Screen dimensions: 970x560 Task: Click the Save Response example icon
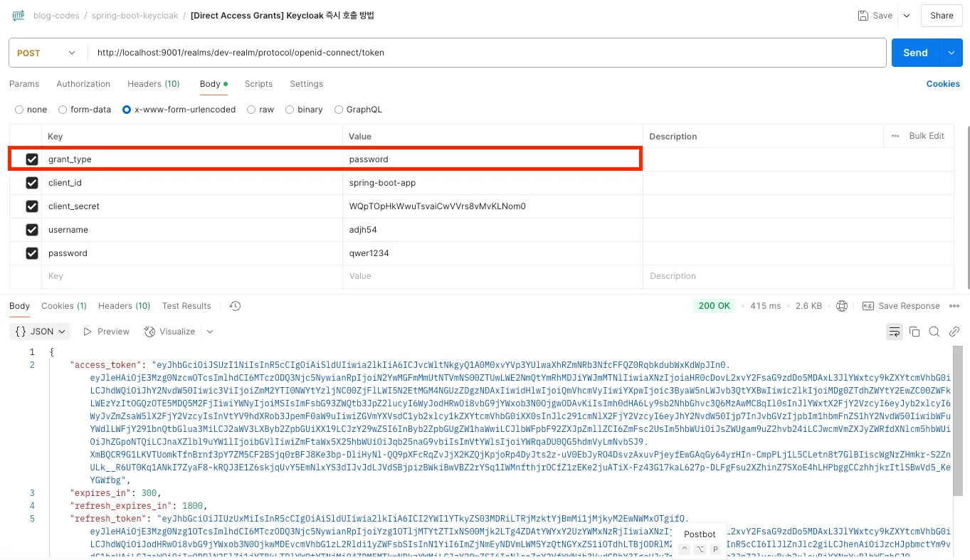pyautogui.click(x=868, y=306)
